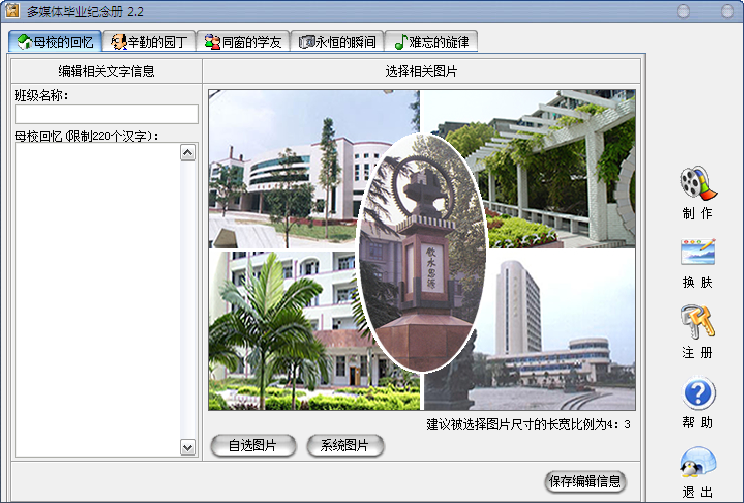Image resolution: width=744 pixels, height=503 pixels.
Task: Click the 注册 label
Action: pos(698,353)
